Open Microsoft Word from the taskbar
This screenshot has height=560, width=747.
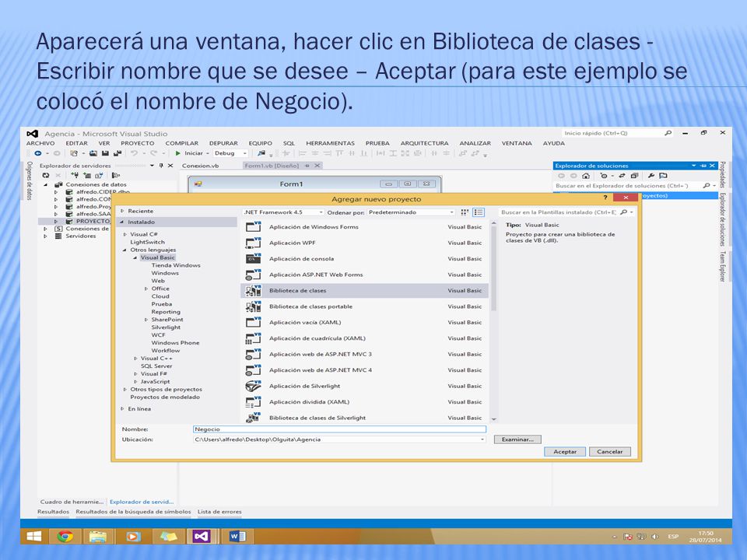pyautogui.click(x=237, y=536)
